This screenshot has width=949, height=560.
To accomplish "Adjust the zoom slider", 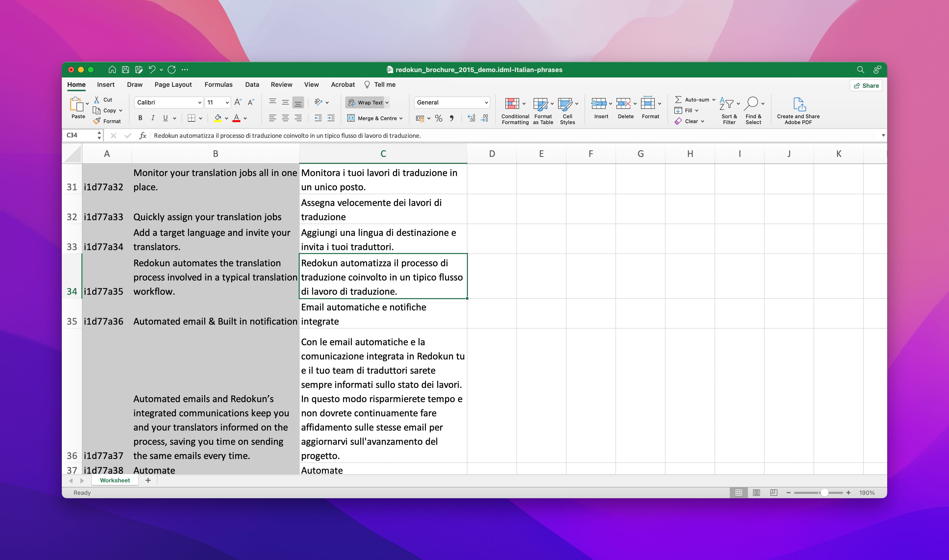I will (x=825, y=493).
